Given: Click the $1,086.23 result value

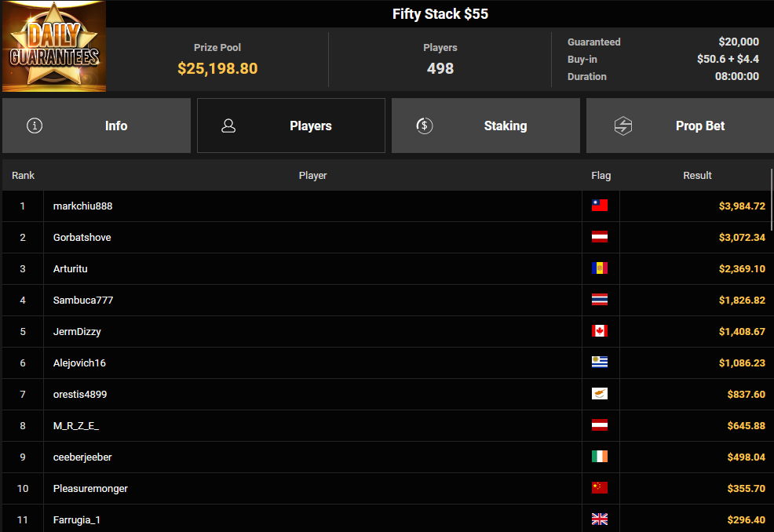Looking at the screenshot, I should point(742,363).
